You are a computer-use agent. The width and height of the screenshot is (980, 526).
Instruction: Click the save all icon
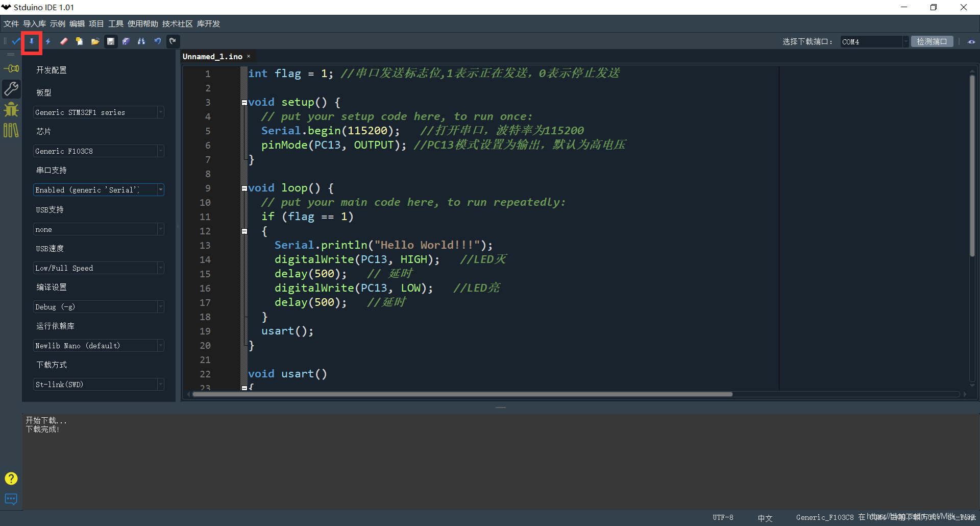coord(126,41)
